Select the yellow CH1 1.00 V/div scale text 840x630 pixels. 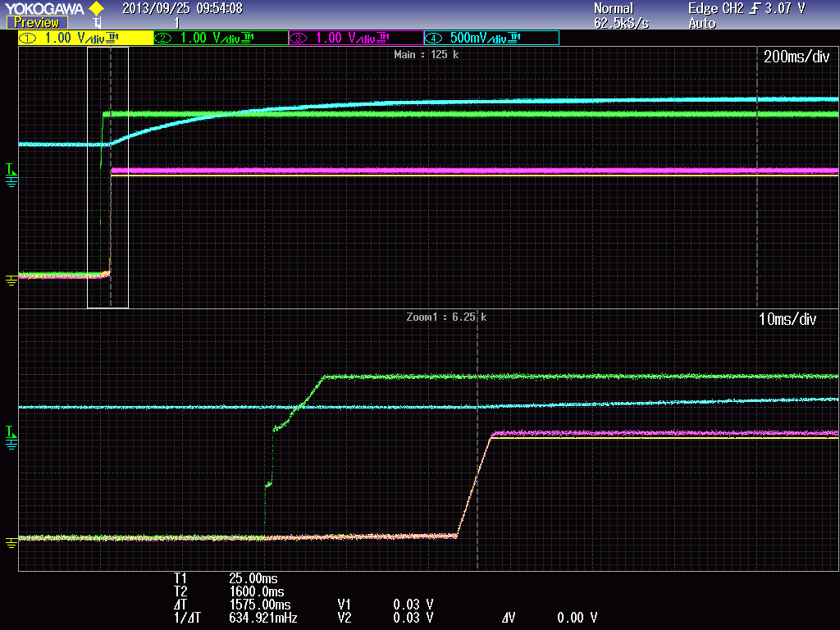74,38
